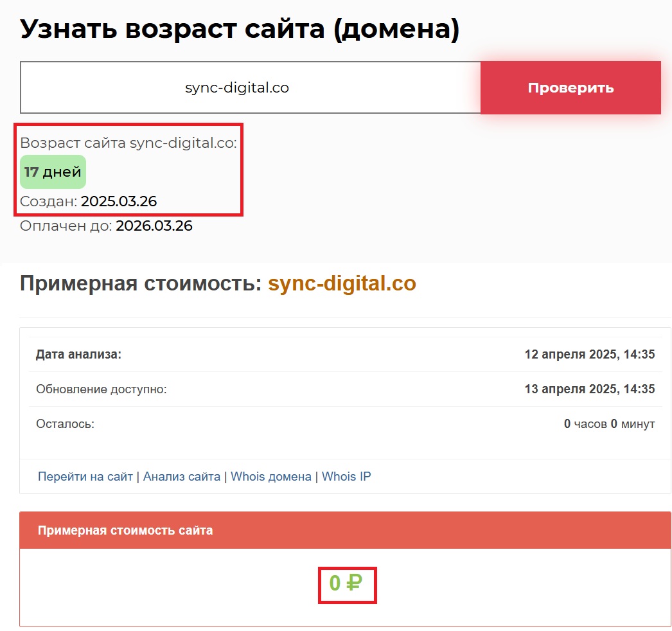Viewport: 672px width, 631px height.
Task: Open the Анализ сайта link
Action: click(181, 477)
